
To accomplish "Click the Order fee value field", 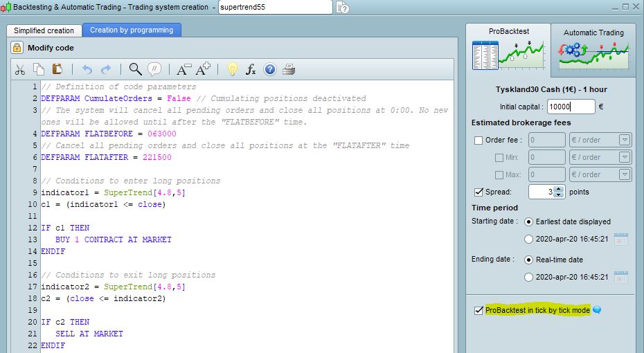I will (x=546, y=140).
